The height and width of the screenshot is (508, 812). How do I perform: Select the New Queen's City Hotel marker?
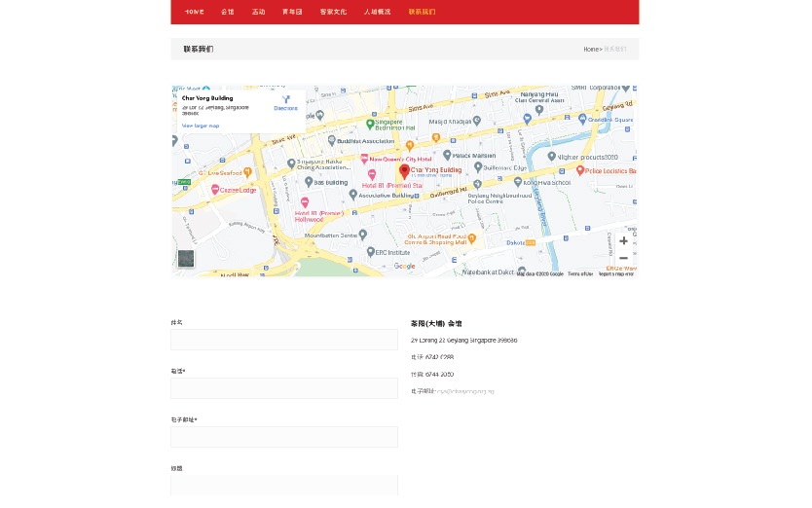pos(364,158)
